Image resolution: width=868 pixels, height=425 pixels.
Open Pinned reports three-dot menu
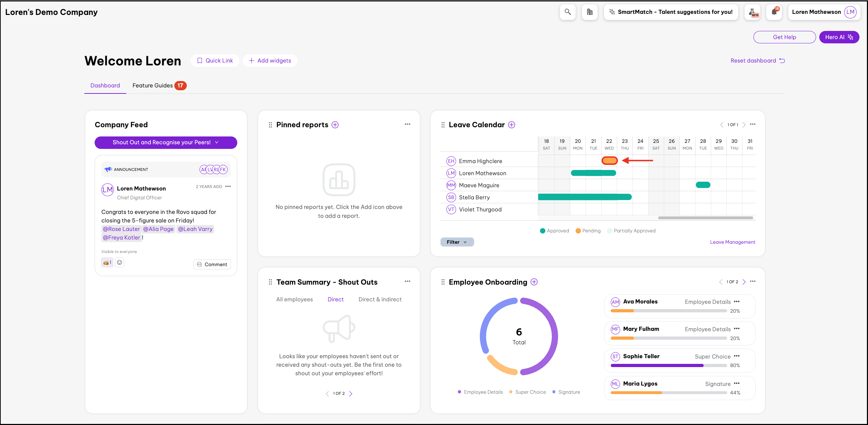pos(407,124)
